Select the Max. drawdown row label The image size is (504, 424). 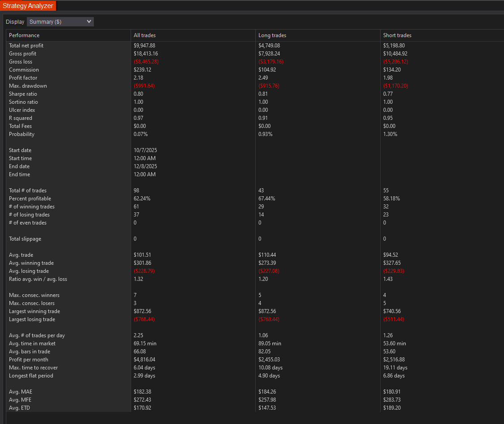(28, 86)
